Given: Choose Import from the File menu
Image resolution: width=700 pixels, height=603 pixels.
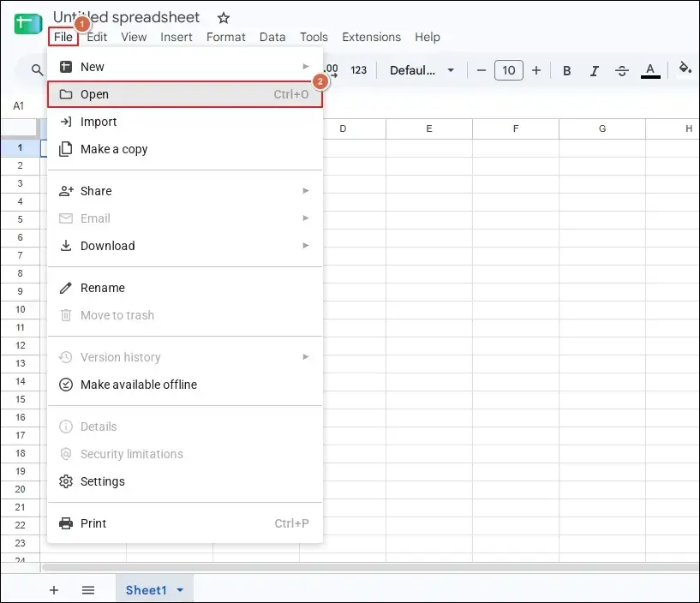Looking at the screenshot, I should coord(185,122).
